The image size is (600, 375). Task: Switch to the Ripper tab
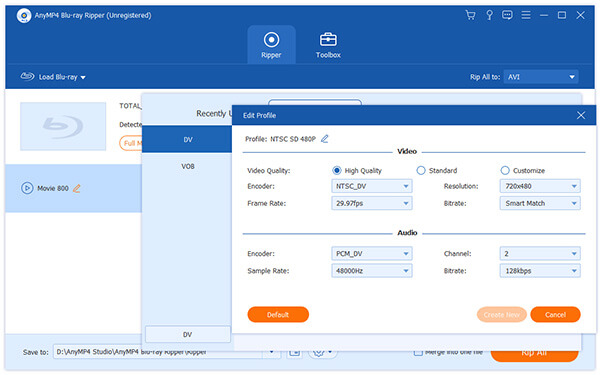[271, 45]
